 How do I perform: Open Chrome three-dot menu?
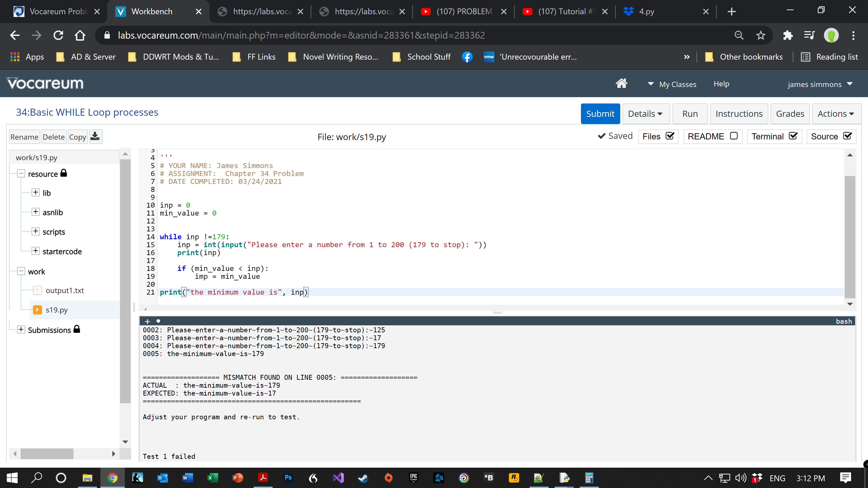(x=853, y=35)
